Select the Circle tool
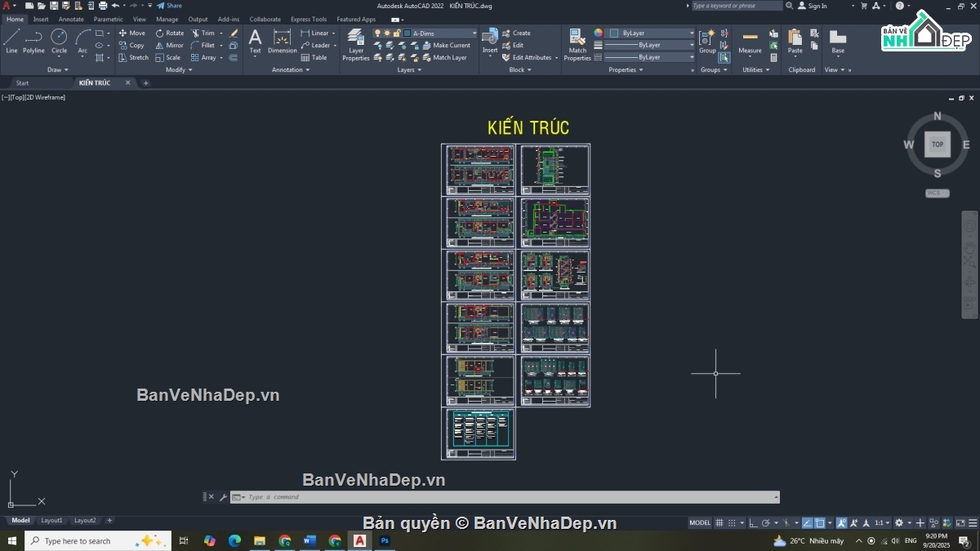The height and width of the screenshot is (551, 980). pos(59,41)
